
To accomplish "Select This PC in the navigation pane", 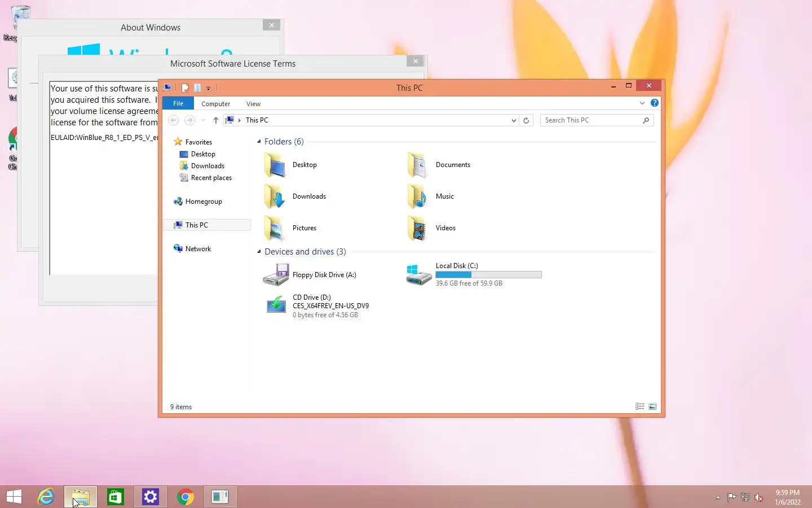I will pos(196,225).
